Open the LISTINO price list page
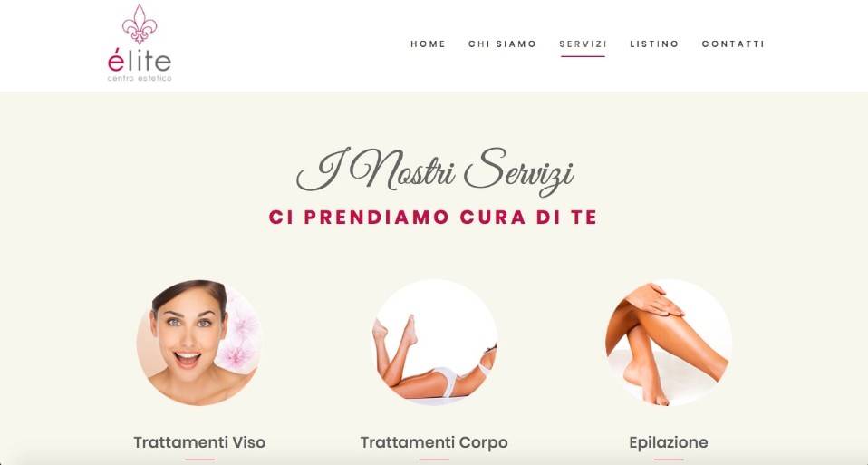Screen dimensions: 868x465 [654, 44]
